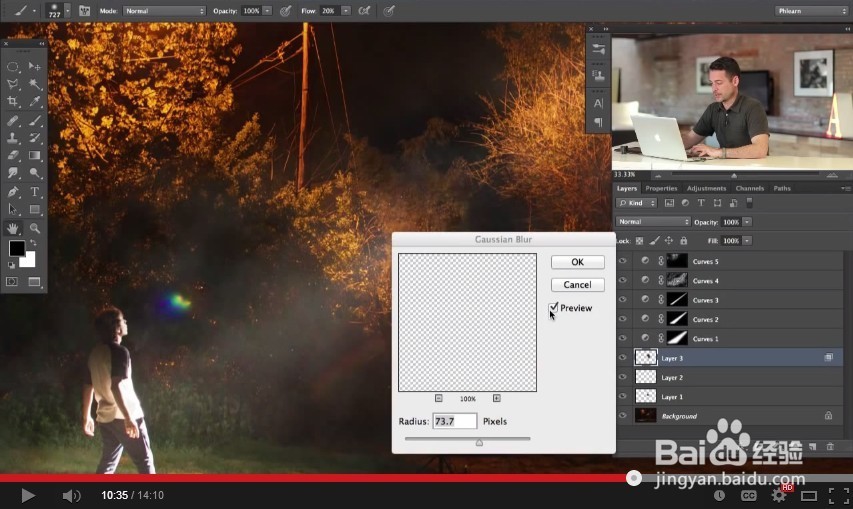Confirm Gaussian Blur with OK
The width and height of the screenshot is (853, 509).
(x=577, y=262)
